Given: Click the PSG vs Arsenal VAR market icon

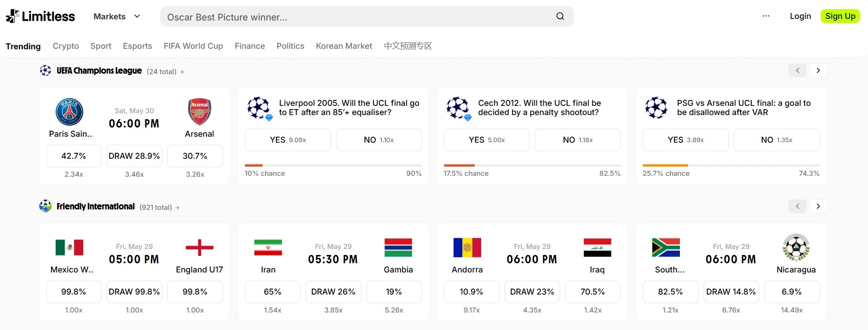Looking at the screenshot, I should click(x=656, y=108).
